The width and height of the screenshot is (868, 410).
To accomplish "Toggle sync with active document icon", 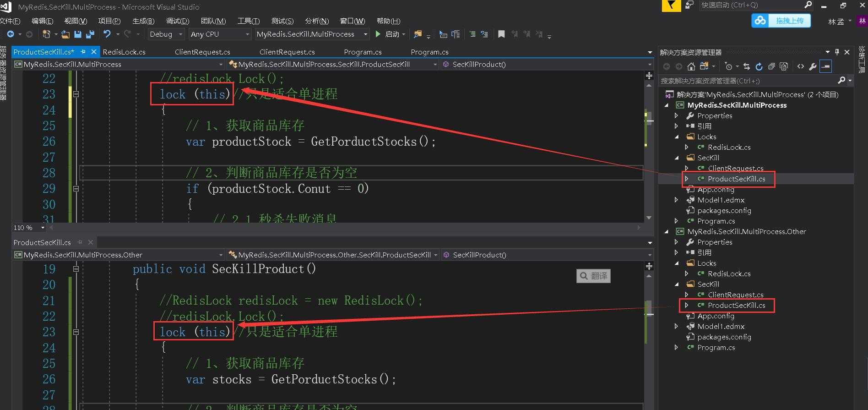I will [x=747, y=66].
